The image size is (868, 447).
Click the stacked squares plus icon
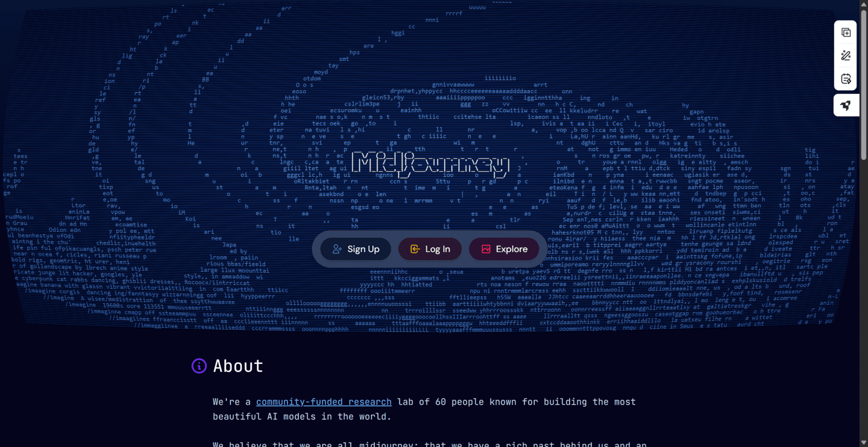(x=846, y=33)
